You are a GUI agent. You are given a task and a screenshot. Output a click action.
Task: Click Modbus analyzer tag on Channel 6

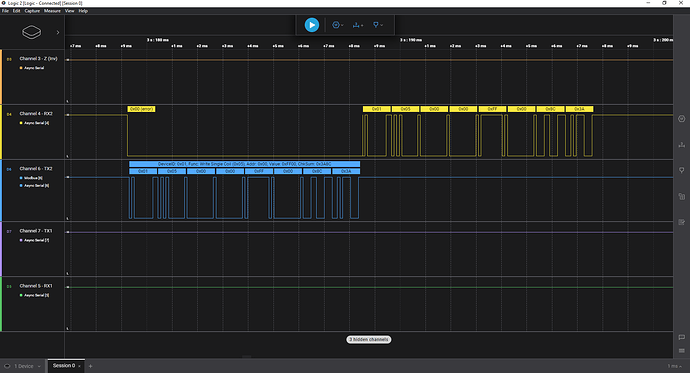31,178
